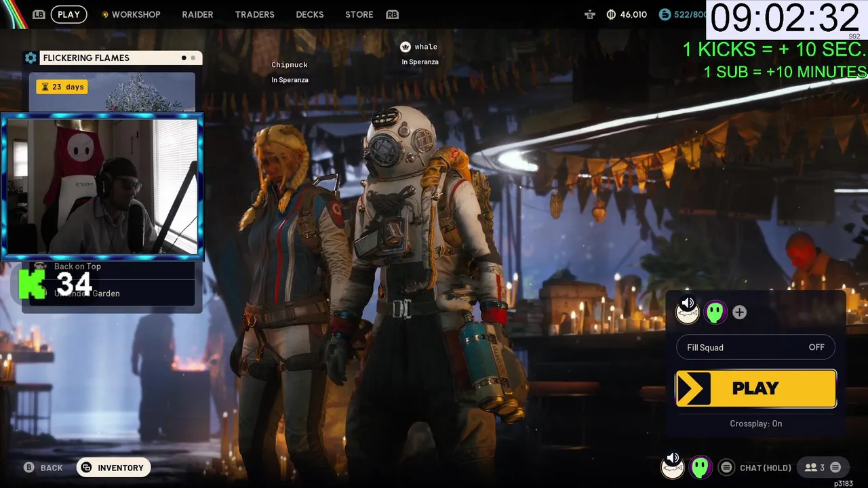Click the chevron arrow on PLAY button
This screenshot has height=488, width=868.
pos(694,388)
